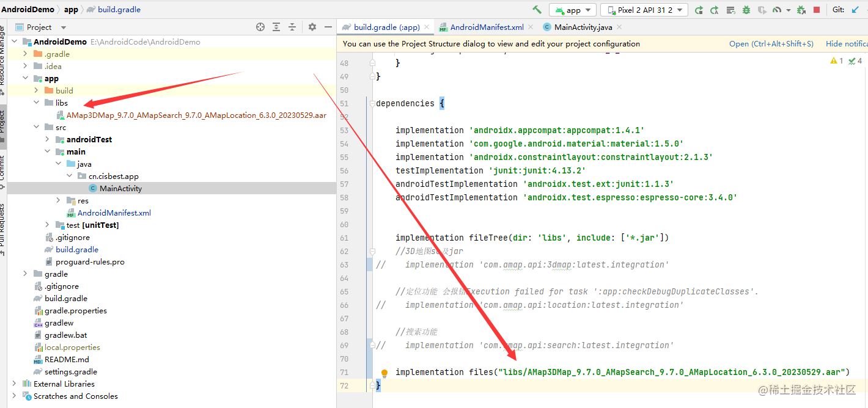Image resolution: width=868 pixels, height=408 pixels.
Task: Click the green Debug bug icon
Action: 746,10
